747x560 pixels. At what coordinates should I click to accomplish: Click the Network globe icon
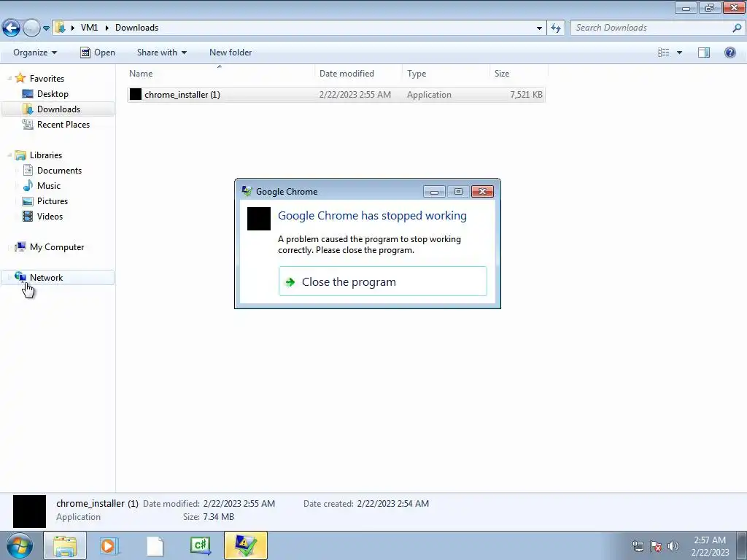click(20, 276)
